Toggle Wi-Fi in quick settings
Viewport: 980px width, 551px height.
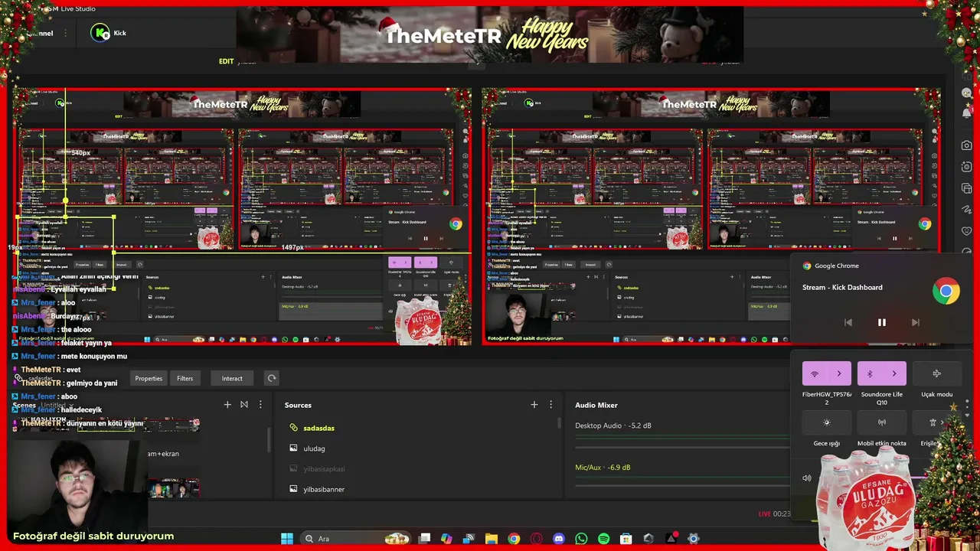tap(815, 373)
